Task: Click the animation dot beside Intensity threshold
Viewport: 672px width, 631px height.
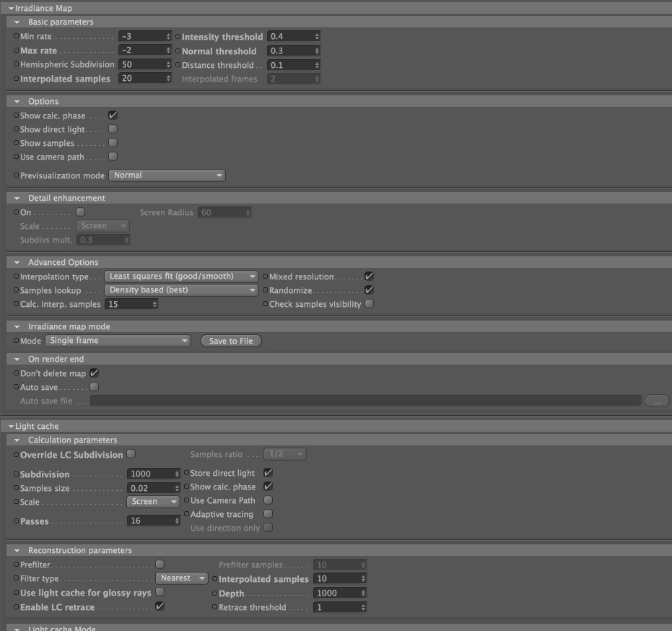Action: pyautogui.click(x=178, y=36)
